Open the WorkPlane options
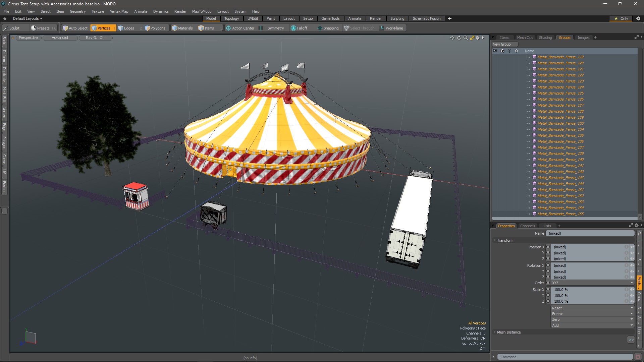This screenshot has height=362, width=644. click(x=391, y=28)
